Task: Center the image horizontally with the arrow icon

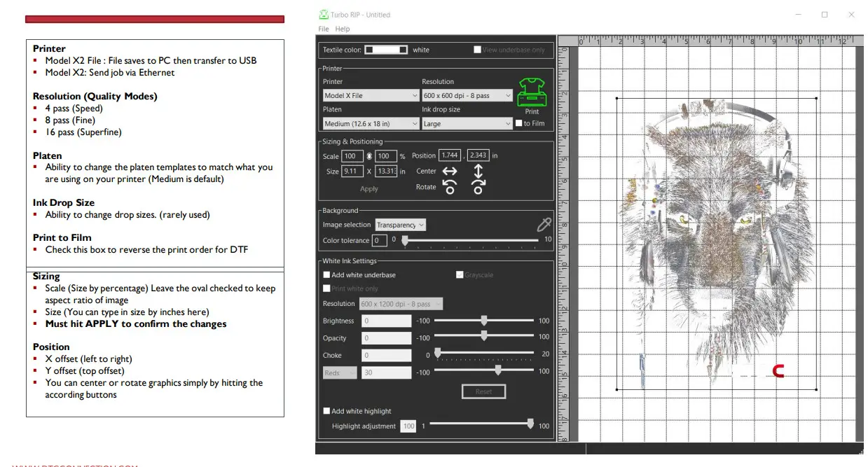Action: [450, 171]
